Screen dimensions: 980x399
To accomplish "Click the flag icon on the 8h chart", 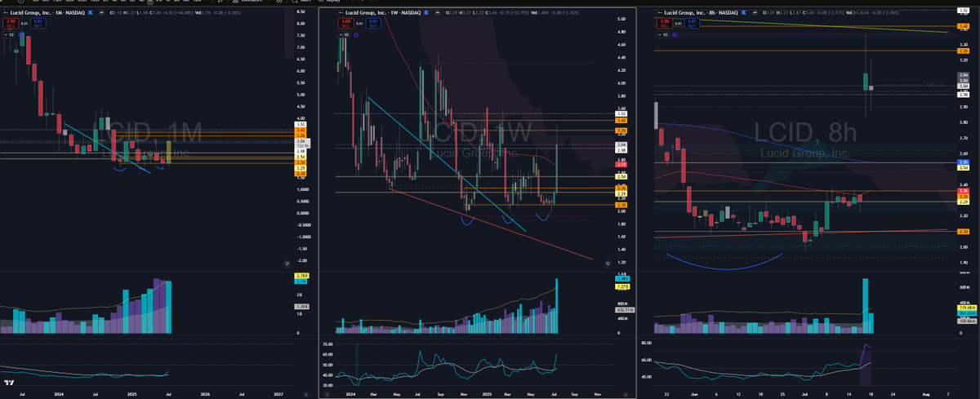I will click(744, 13).
